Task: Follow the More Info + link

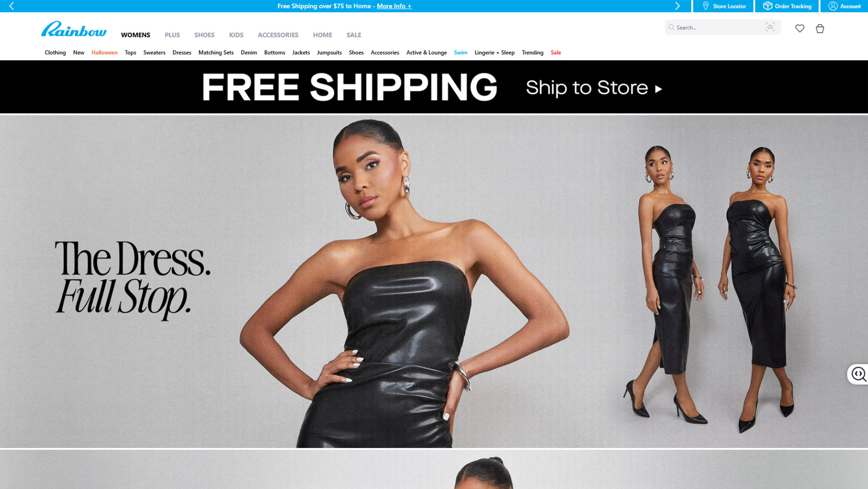Action: 394,6
